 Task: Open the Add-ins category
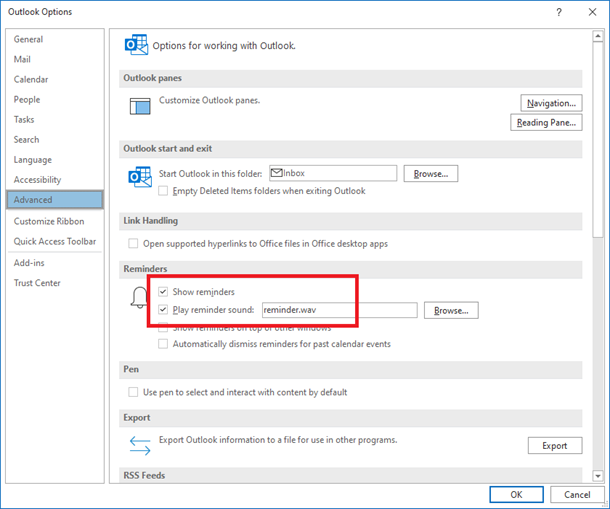(x=29, y=263)
